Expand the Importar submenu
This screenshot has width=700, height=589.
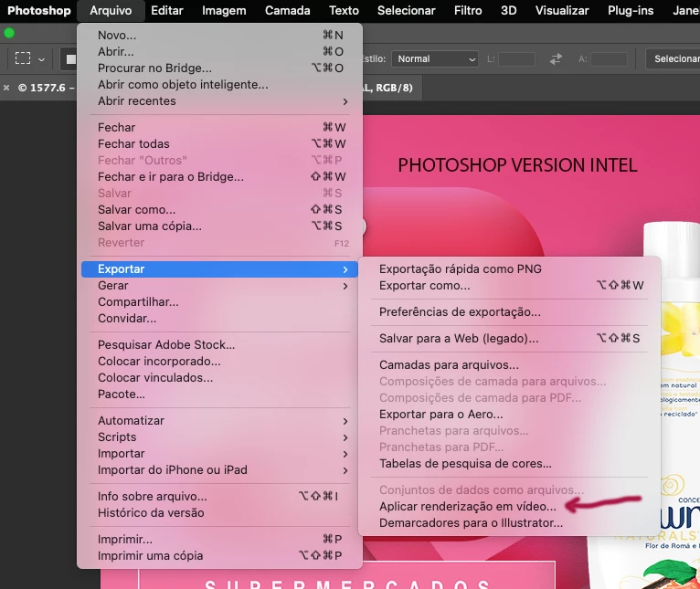click(219, 454)
